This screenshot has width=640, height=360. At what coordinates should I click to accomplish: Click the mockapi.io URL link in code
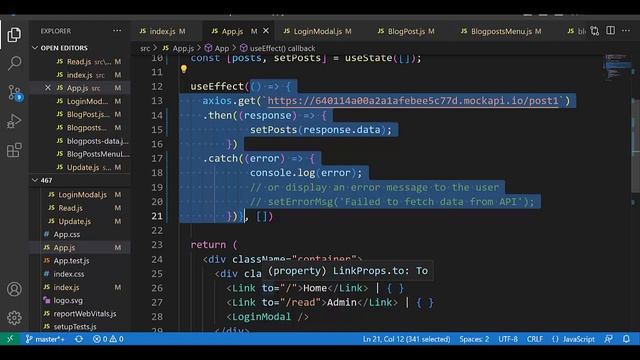click(x=413, y=101)
